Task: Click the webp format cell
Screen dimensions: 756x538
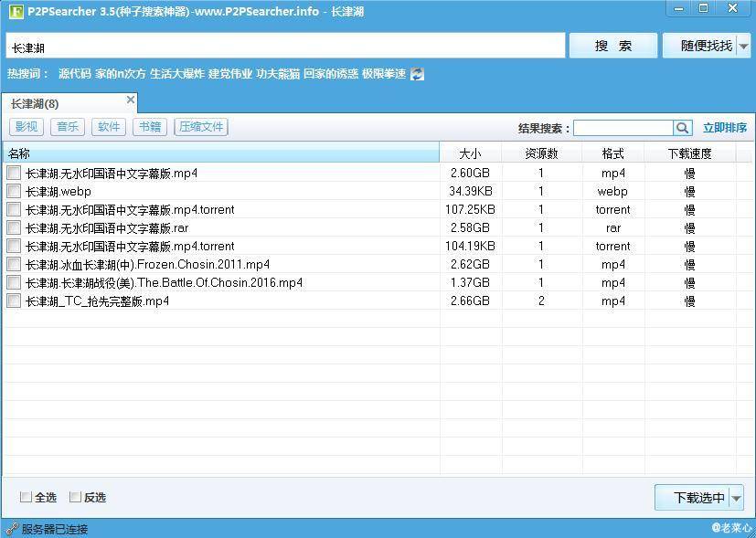Action: [612, 192]
